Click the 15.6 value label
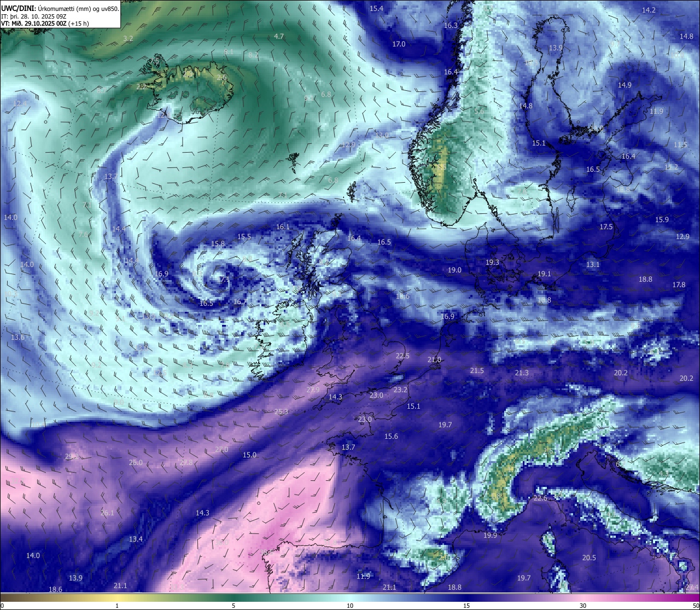 click(391, 436)
